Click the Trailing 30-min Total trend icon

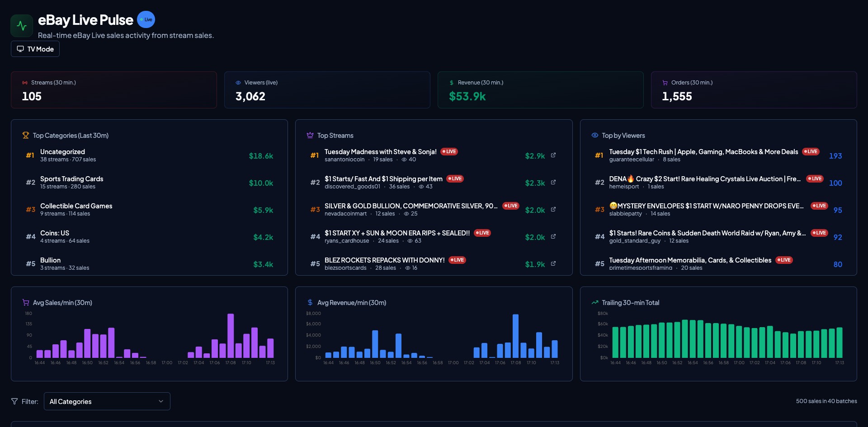pyautogui.click(x=595, y=302)
